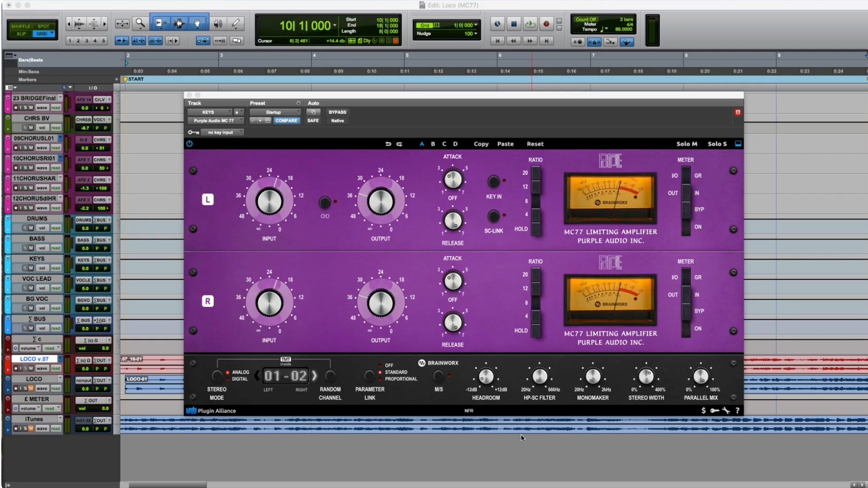Open plugin help question mark

(737, 410)
